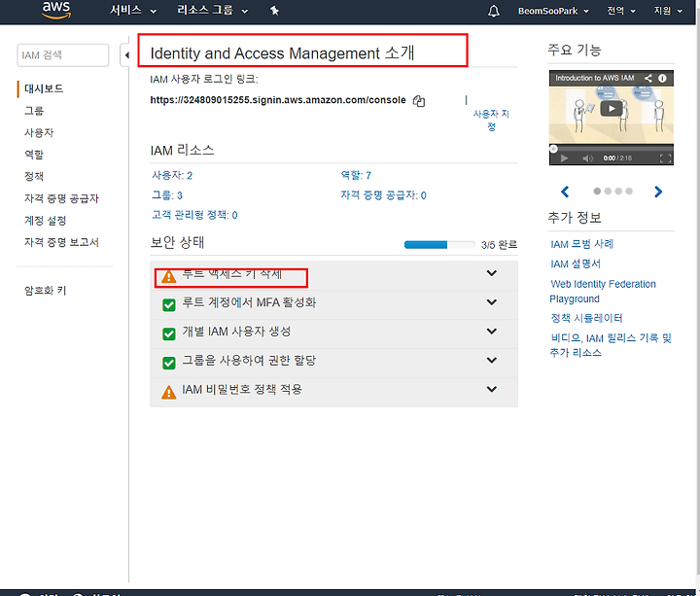The width and height of the screenshot is (700, 596).
Task: Open the 전역 region dropdown
Action: pos(621,11)
